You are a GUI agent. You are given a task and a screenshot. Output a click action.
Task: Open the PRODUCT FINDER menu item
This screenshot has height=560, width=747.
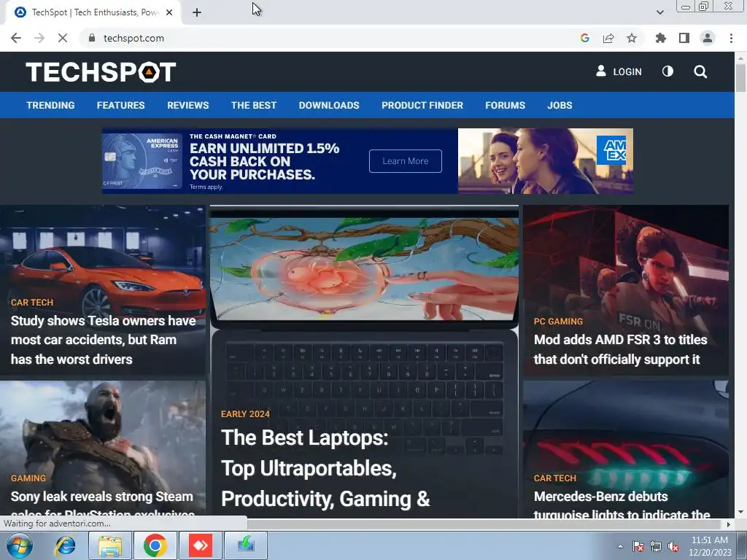tap(422, 105)
